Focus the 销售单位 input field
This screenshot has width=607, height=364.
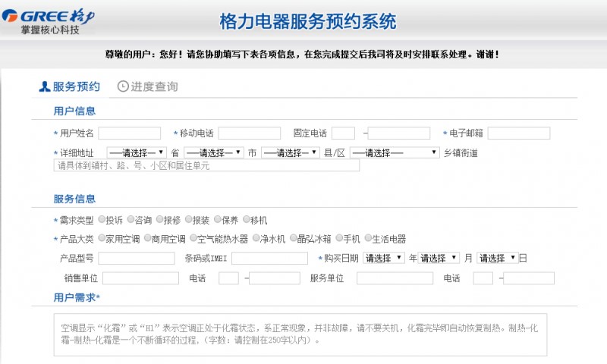[x=140, y=278]
